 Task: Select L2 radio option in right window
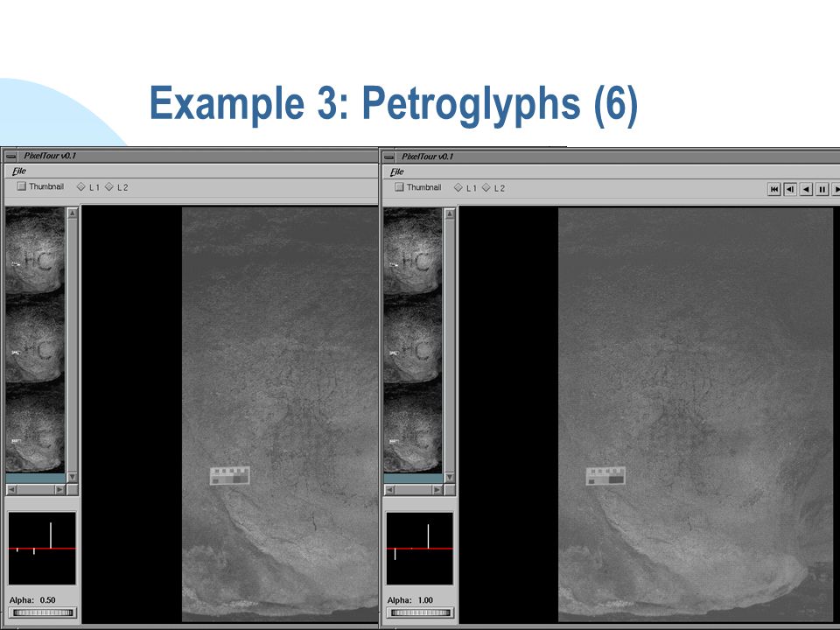(x=486, y=187)
